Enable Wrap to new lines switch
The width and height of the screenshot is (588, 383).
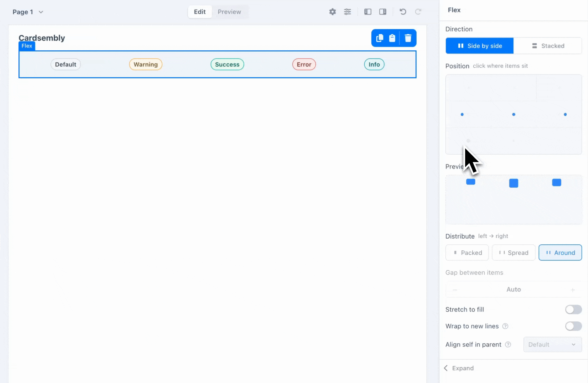tap(573, 326)
